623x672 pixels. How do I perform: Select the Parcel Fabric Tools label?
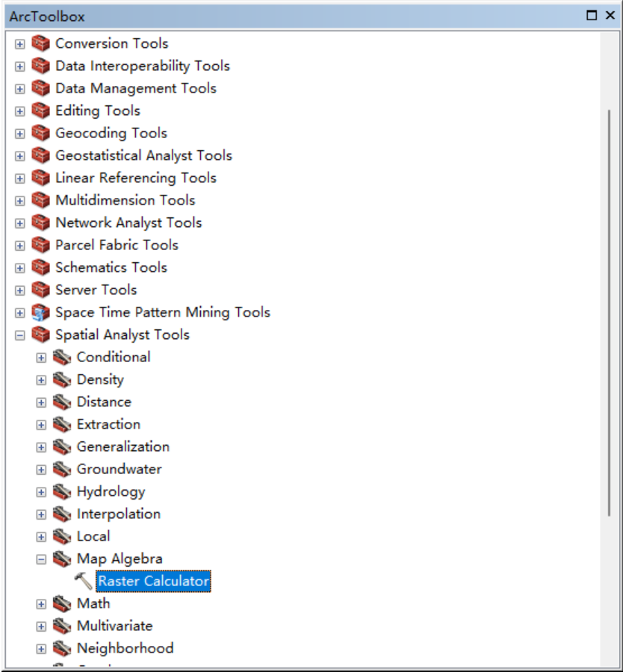point(117,245)
